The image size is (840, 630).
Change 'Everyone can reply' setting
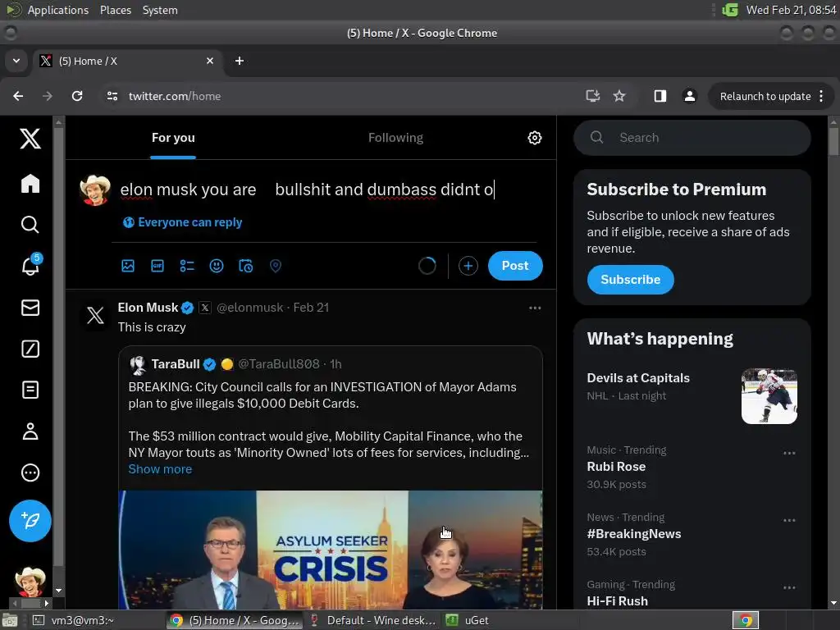[182, 222]
